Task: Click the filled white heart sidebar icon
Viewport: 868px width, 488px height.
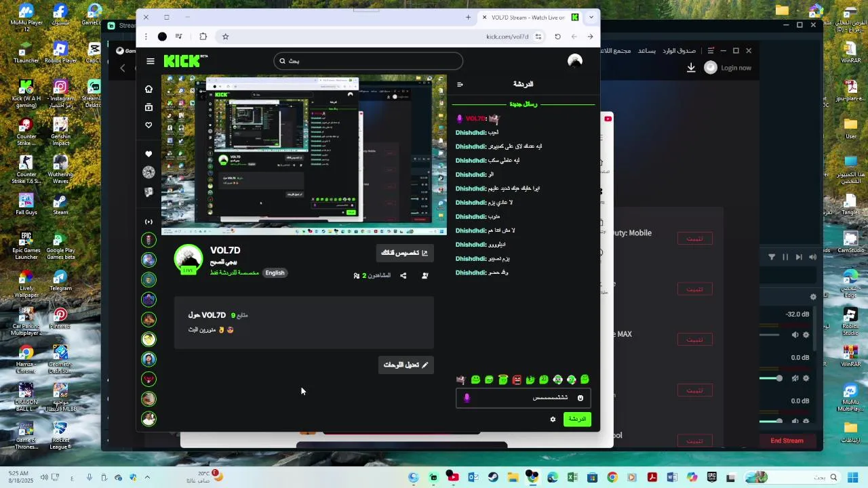Action: click(149, 154)
